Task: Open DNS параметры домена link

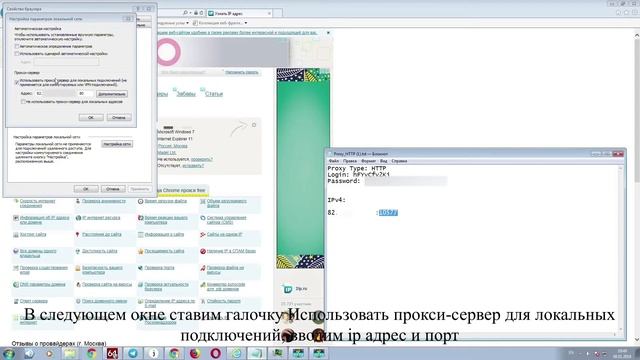Action: coord(42,284)
